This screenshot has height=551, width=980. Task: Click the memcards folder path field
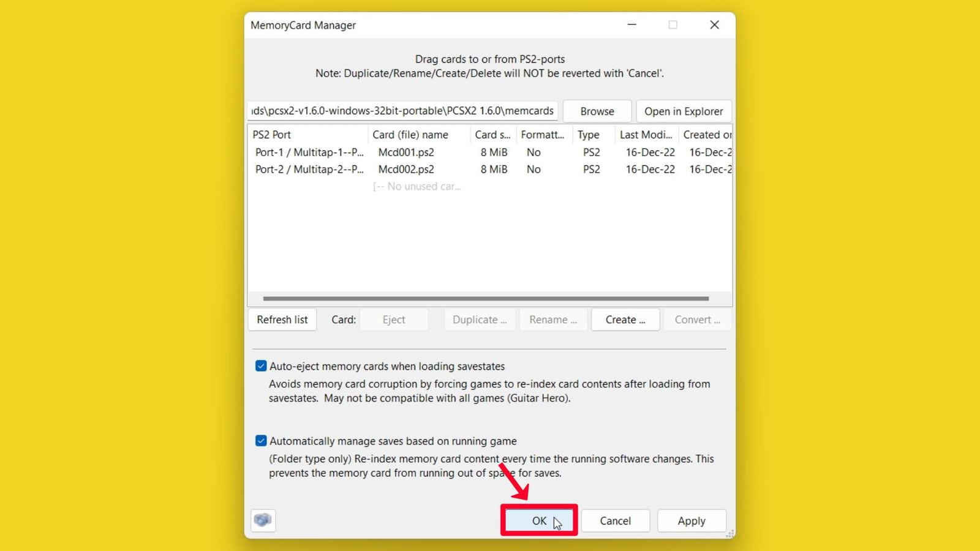click(x=402, y=111)
